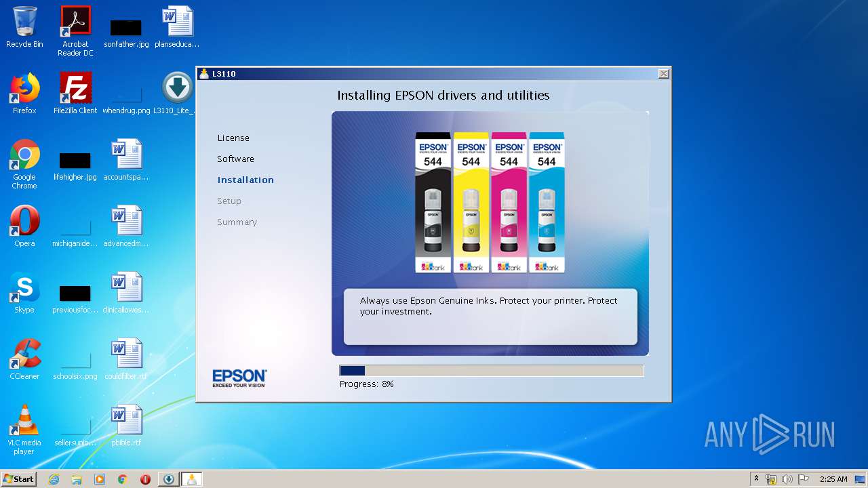
Task: Launch Firefox from the desktop
Action: coord(24,94)
